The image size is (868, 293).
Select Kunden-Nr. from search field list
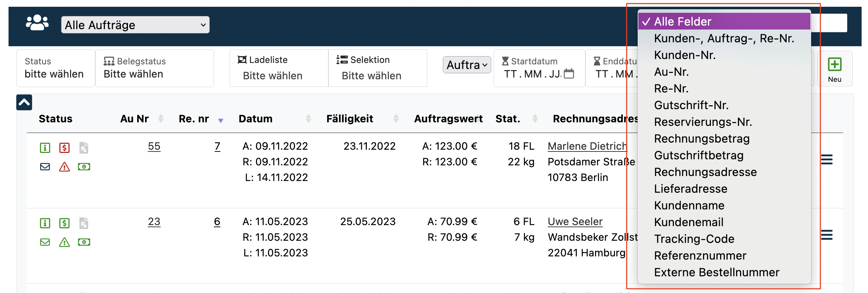tap(685, 55)
